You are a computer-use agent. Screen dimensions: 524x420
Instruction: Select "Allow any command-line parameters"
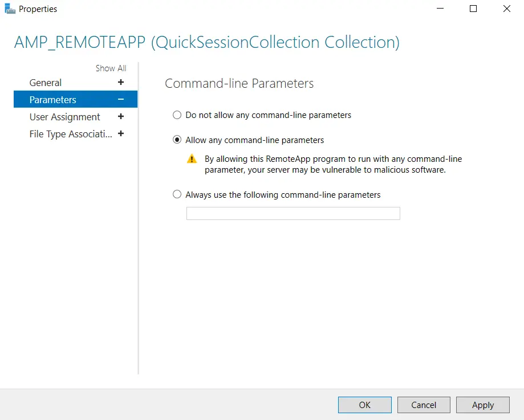(x=177, y=140)
